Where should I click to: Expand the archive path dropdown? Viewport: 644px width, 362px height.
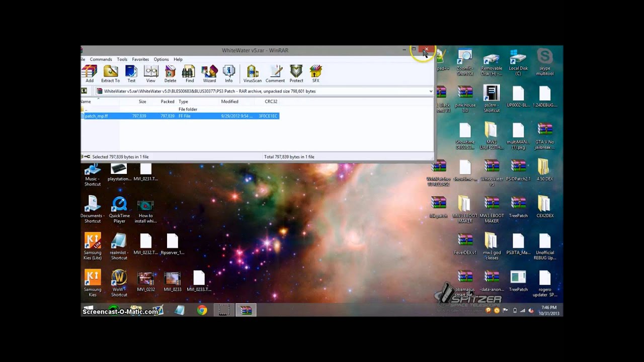coord(431,92)
